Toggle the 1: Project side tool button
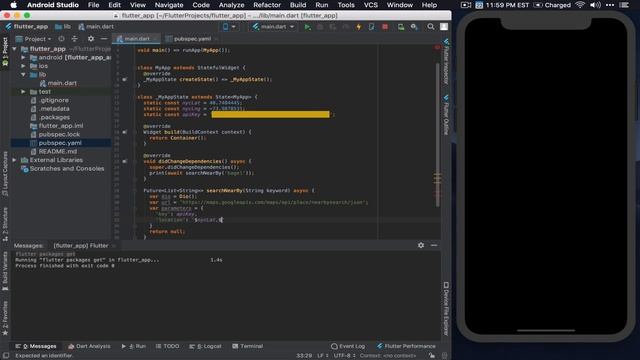This screenshot has width=640, height=360. [5, 53]
